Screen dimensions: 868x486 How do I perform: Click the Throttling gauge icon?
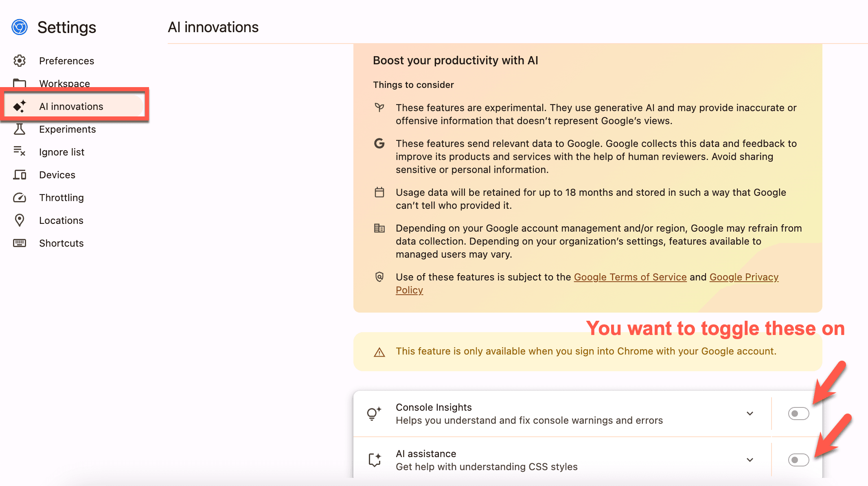click(19, 197)
